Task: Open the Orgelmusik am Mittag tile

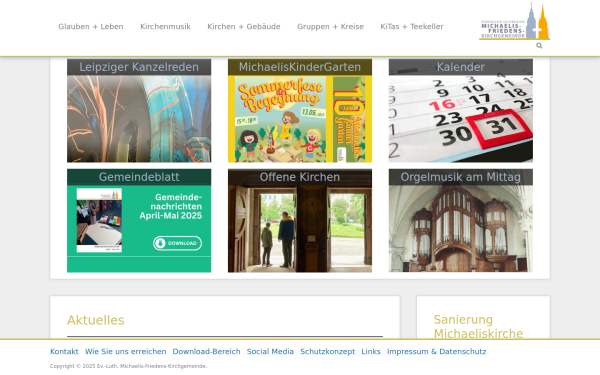Action: [x=461, y=221]
